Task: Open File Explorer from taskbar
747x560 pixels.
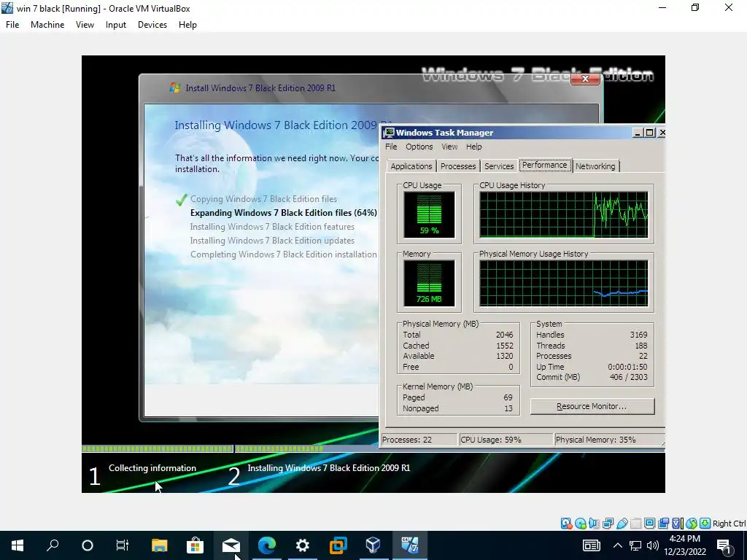Action: click(x=160, y=545)
